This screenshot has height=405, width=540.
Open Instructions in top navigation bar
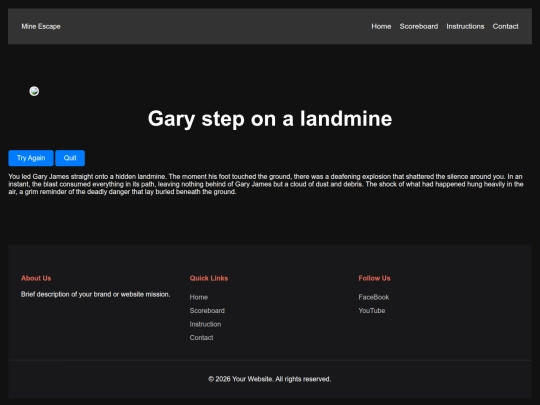465,27
